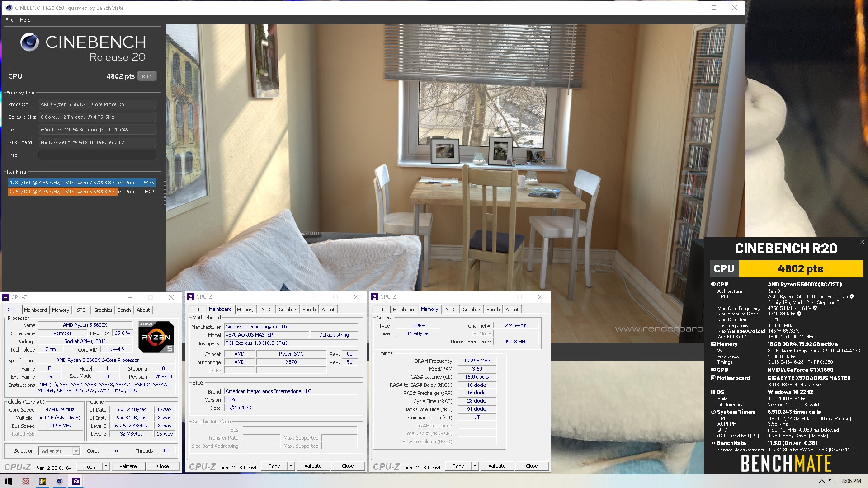The height and width of the screenshot is (488, 868).
Task: Click the BenchMate OS Windows icon
Action: tap(713, 392)
